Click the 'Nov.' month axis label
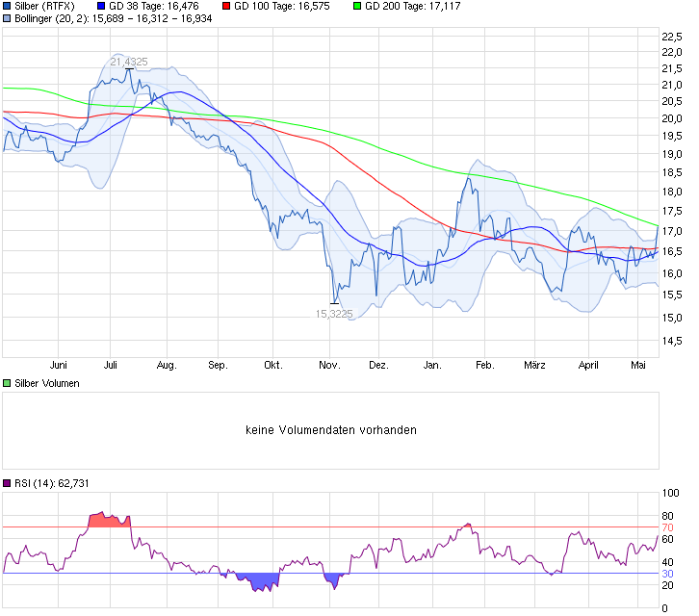This screenshot has width=699, height=616. point(329,365)
